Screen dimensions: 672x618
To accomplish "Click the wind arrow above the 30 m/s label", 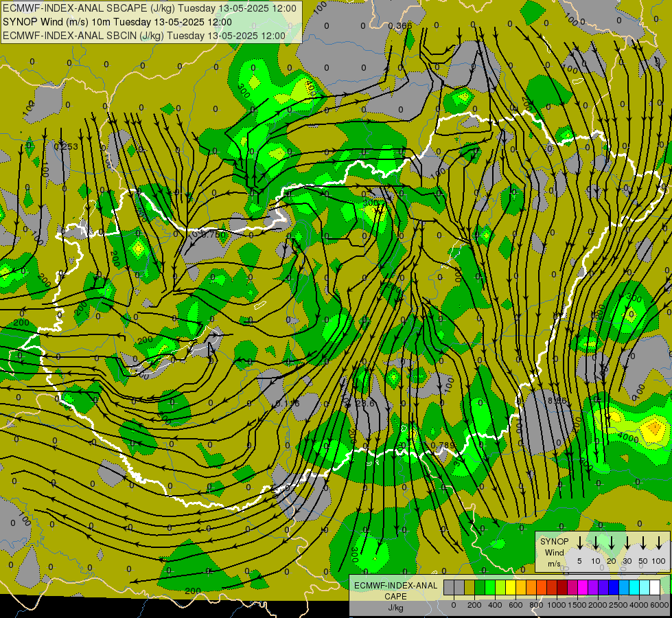I will pyautogui.click(x=627, y=542).
